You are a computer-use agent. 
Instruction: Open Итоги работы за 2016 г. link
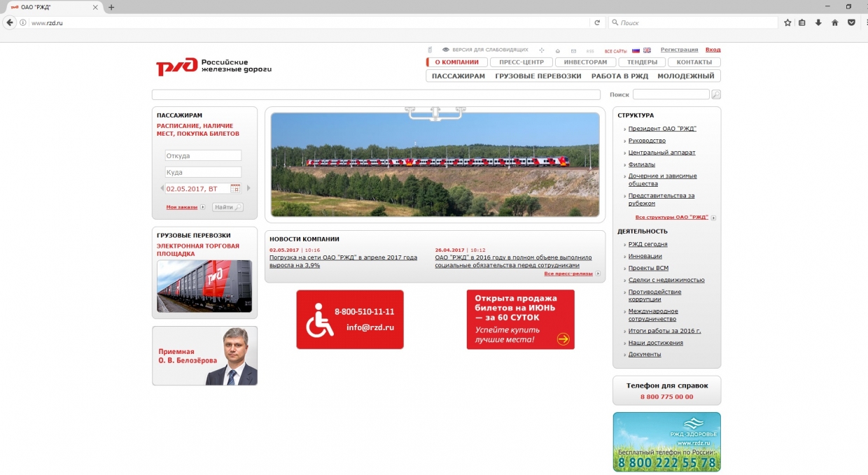point(664,331)
